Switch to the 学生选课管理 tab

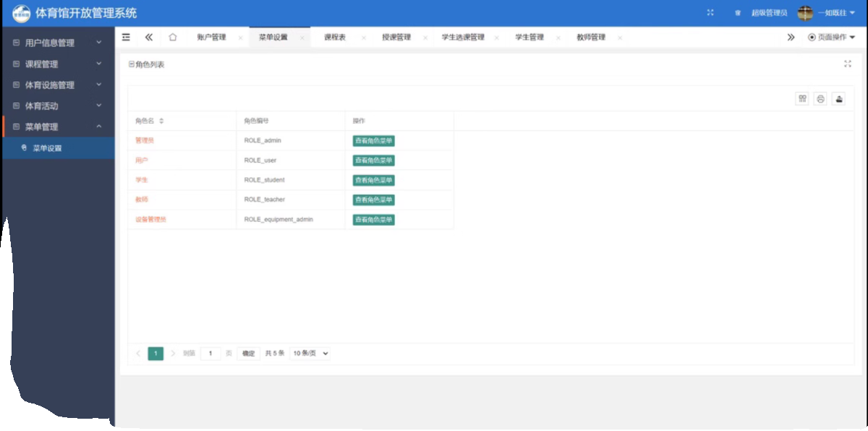tap(463, 37)
